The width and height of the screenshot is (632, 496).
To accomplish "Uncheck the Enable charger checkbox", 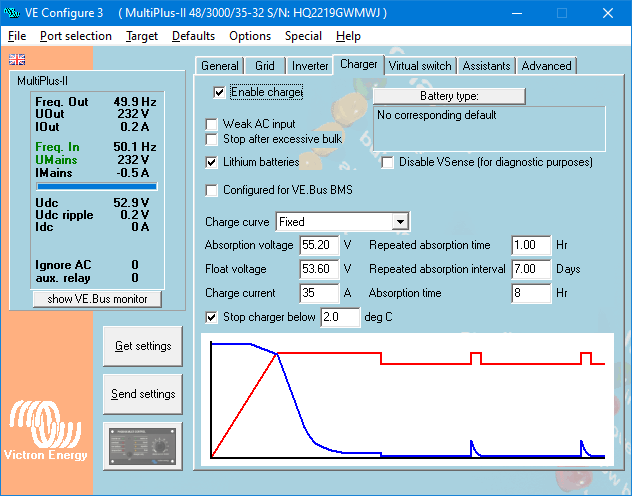I will (x=220, y=92).
